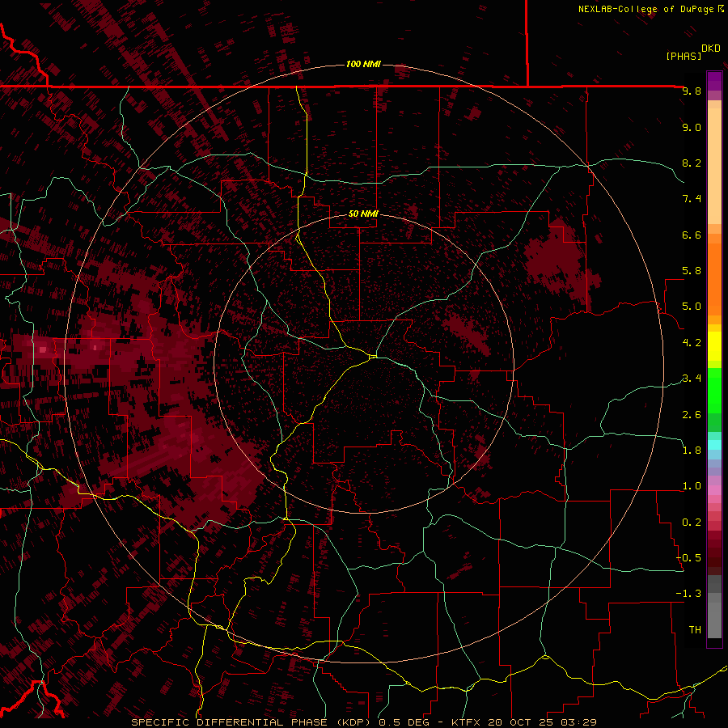The height and width of the screenshot is (728, 728).
Task: Click the 100 NMI range ring label
Action: point(363,64)
